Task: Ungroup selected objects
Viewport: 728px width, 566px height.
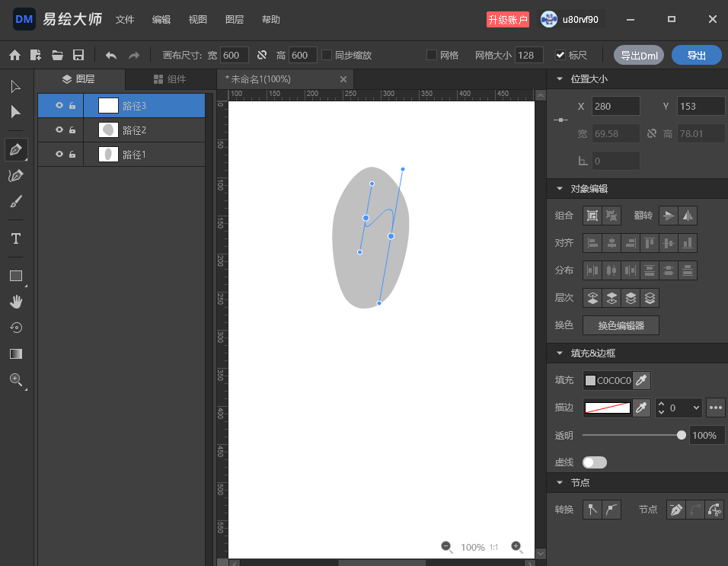Action: point(611,216)
